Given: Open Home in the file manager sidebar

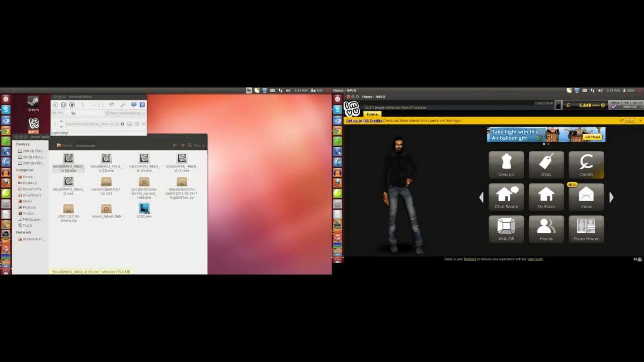Looking at the screenshot, I should (25, 176).
